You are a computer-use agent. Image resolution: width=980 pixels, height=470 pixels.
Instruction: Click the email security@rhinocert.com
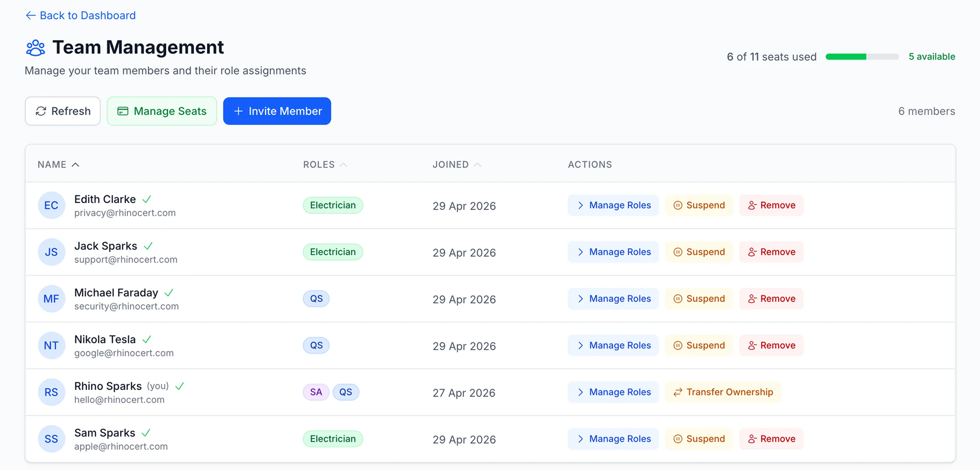(x=126, y=306)
